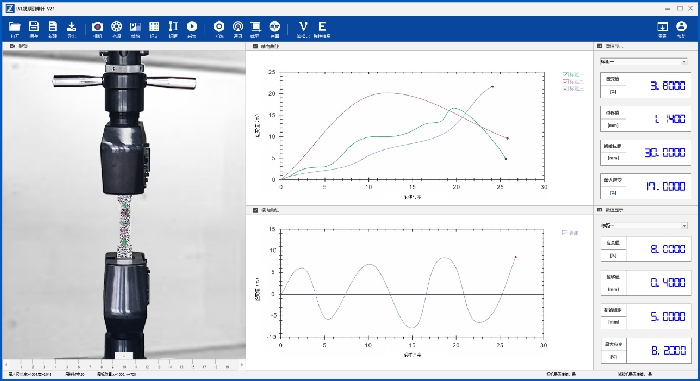
Task: Save using the floppy disk icon
Action: (x=34, y=29)
